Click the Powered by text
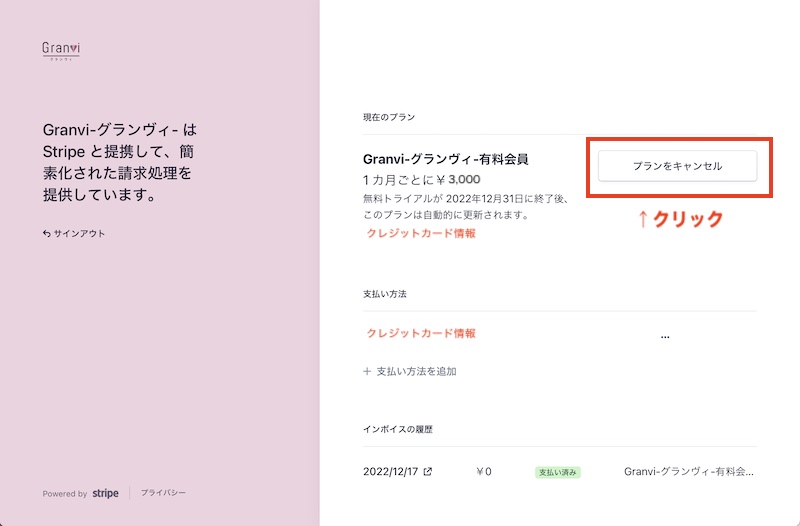 click(65, 494)
